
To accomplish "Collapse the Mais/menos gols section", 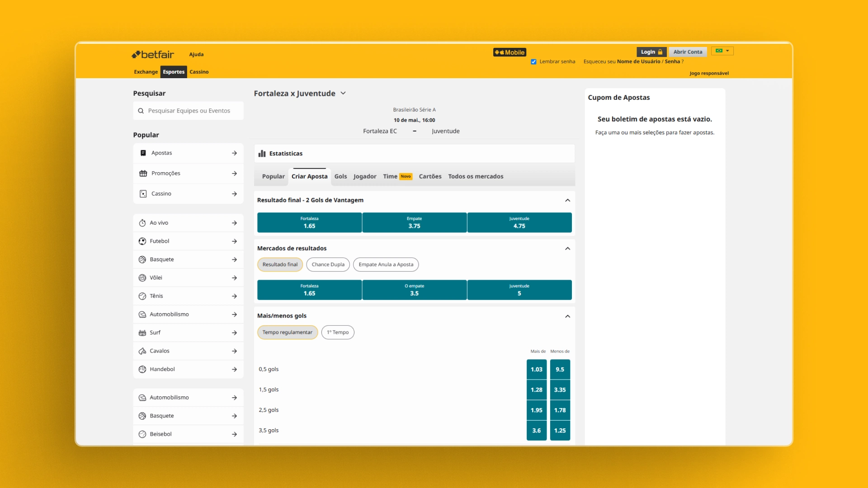I will pyautogui.click(x=568, y=316).
